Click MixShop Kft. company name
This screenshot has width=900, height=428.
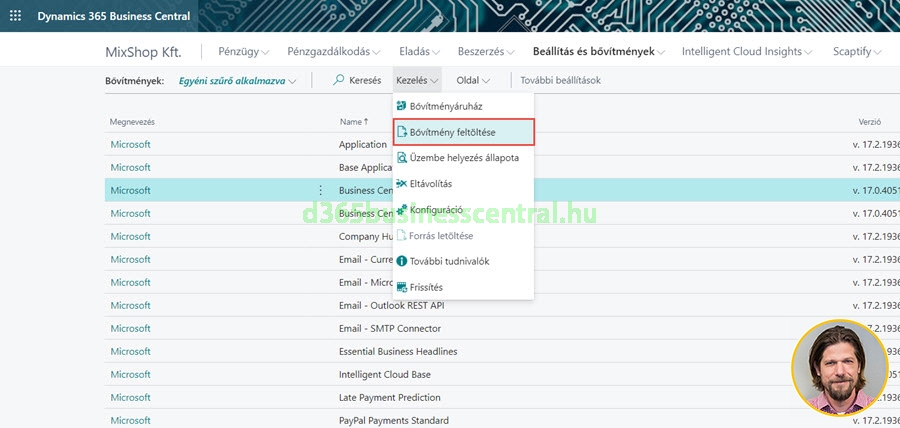click(x=143, y=52)
